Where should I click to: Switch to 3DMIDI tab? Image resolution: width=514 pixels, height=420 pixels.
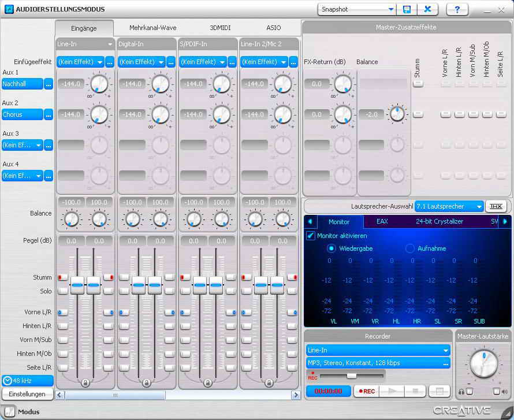click(220, 28)
